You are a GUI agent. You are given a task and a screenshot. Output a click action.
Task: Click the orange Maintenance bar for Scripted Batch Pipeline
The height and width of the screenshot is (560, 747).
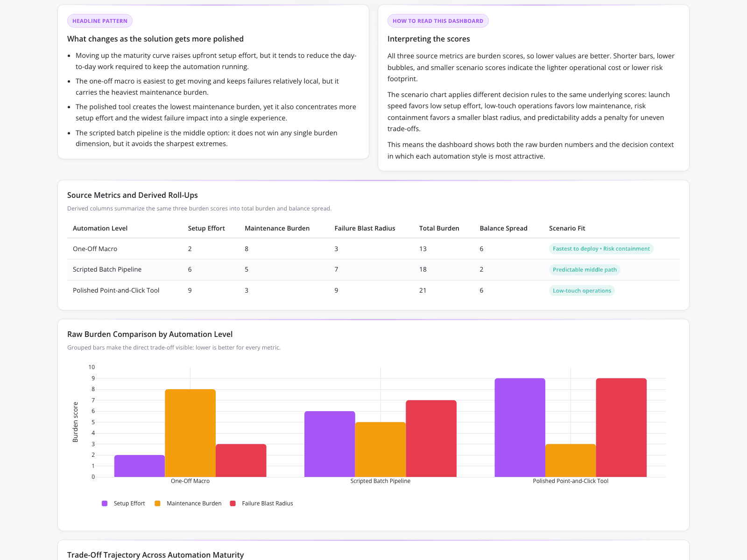[x=381, y=449]
